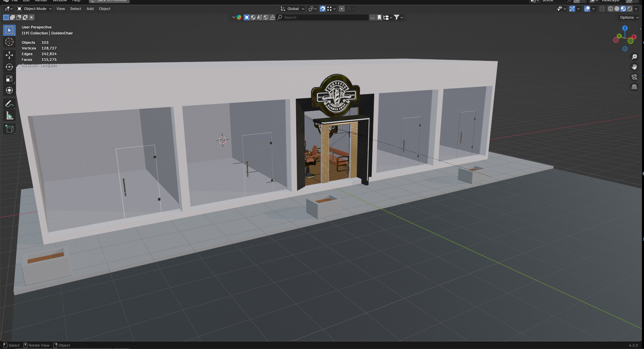The width and height of the screenshot is (644, 349).
Task: Open the Options dropdown
Action: click(x=629, y=17)
